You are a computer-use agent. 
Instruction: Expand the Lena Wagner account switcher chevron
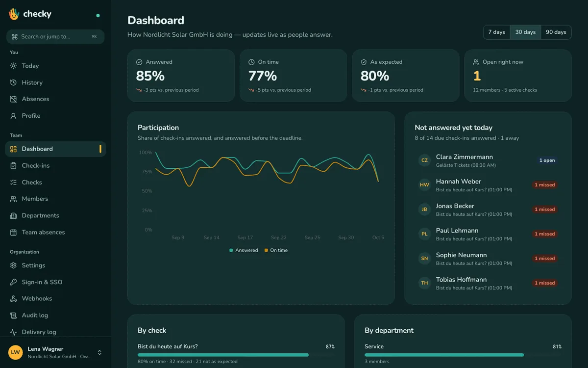(x=99, y=352)
